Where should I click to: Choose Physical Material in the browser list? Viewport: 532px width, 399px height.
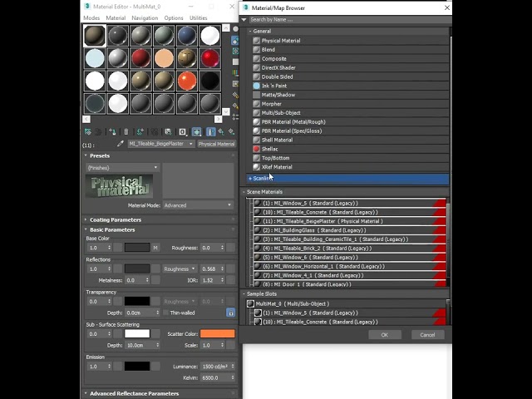(351, 41)
